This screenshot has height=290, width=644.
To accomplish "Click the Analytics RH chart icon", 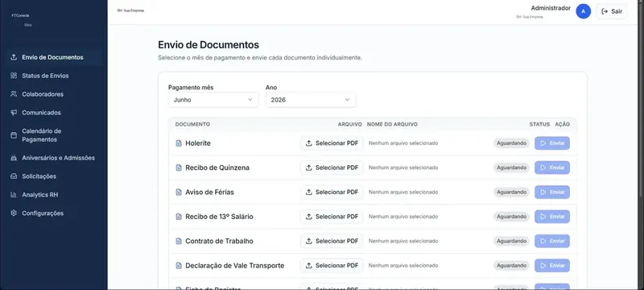I will click(x=14, y=195).
